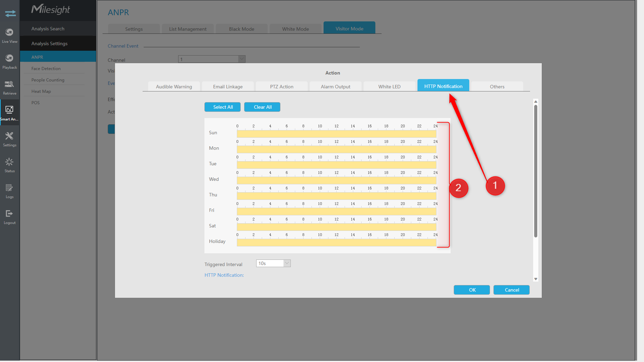Click the Thu schedule bar
This screenshot has width=644, height=362.
coord(337,196)
